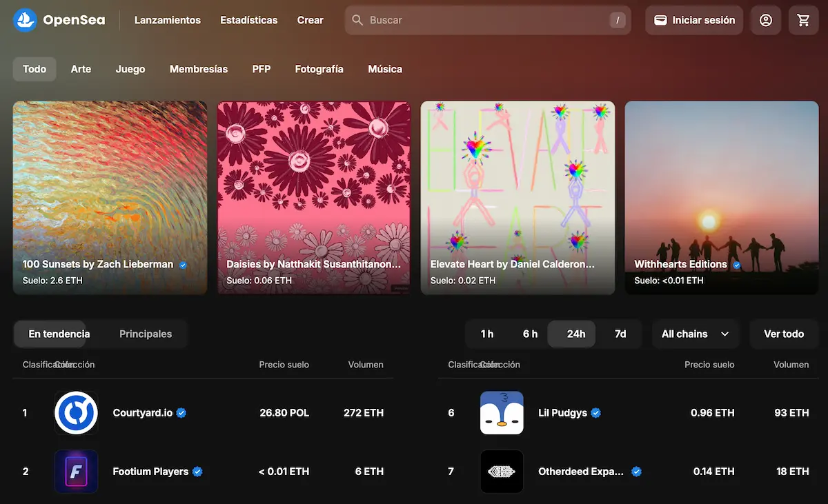
Task: Click the Suelo: 0.06 ETH label
Action: (x=259, y=281)
